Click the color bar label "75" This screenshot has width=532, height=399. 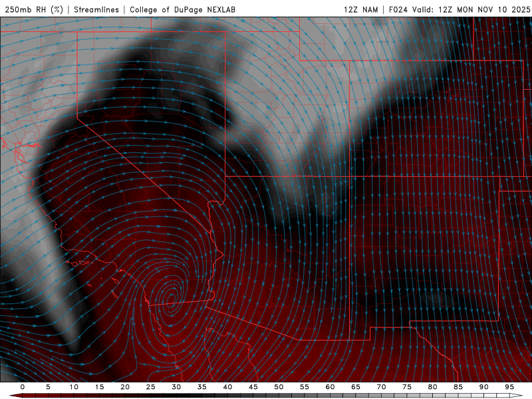coord(407,387)
